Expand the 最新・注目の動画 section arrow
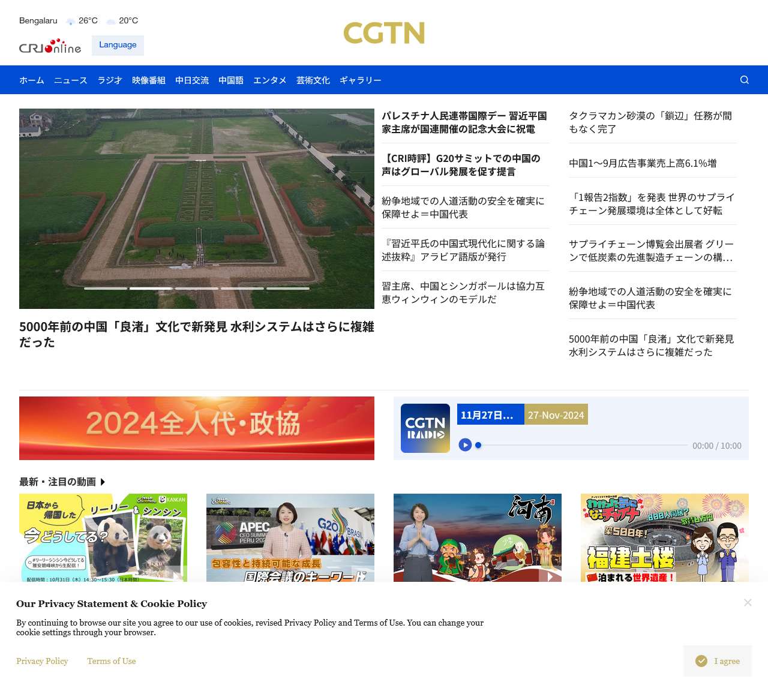Image resolution: width=768 pixels, height=700 pixels. click(x=103, y=482)
